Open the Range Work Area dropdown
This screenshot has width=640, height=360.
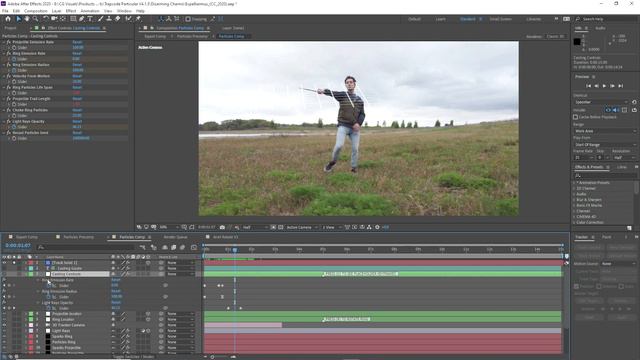click(x=605, y=131)
